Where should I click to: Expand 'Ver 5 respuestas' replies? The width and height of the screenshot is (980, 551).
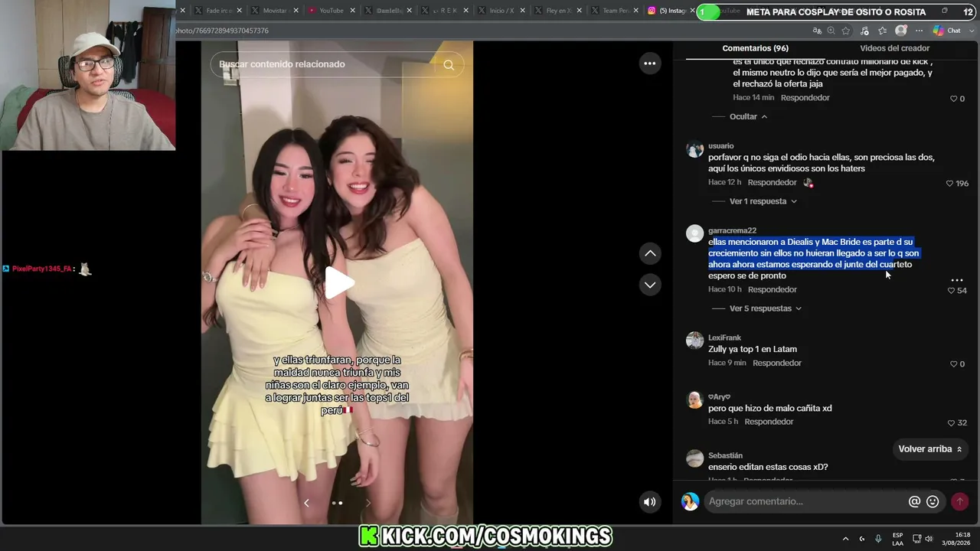pyautogui.click(x=766, y=308)
